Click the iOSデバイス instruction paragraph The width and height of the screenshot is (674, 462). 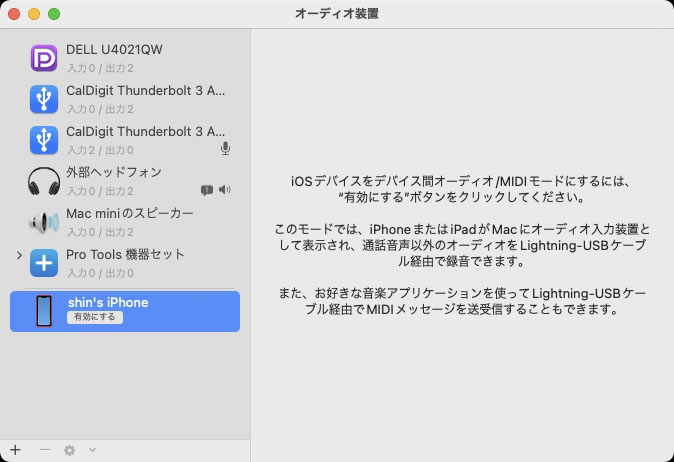pos(462,189)
